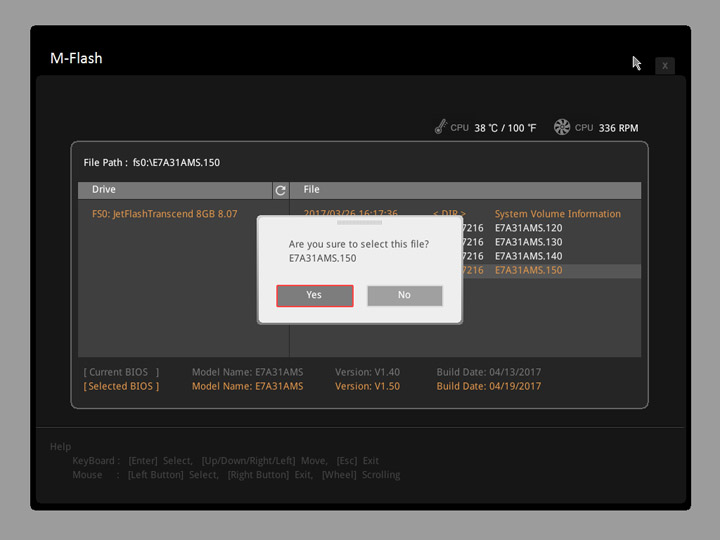
Task: Click Build Date: 04/19/2017
Action: (489, 386)
